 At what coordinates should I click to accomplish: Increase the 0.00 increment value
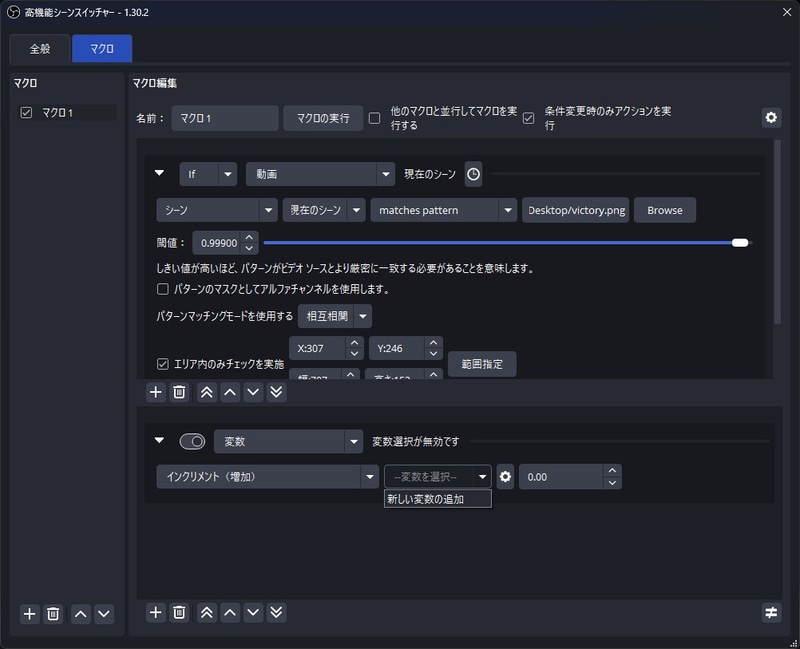[612, 470]
